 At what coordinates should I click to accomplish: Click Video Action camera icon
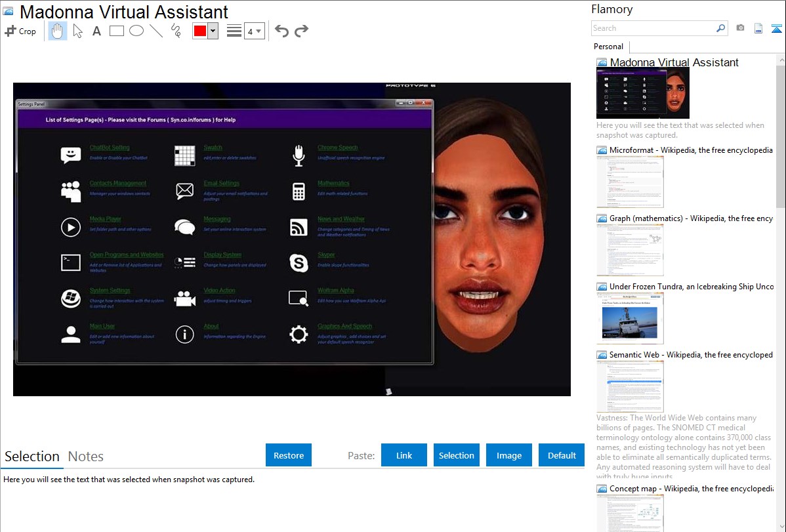[x=184, y=299]
